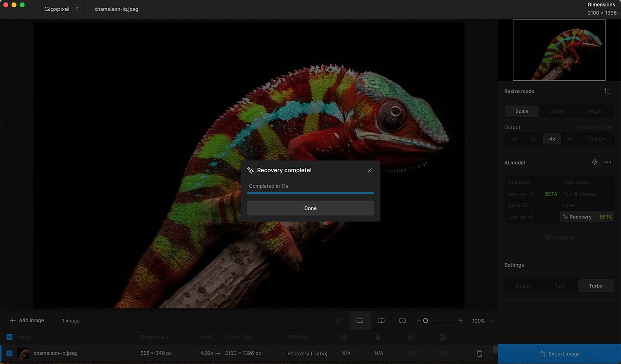
Task: Click the zoom out minus icon
Action: [x=419, y=321]
